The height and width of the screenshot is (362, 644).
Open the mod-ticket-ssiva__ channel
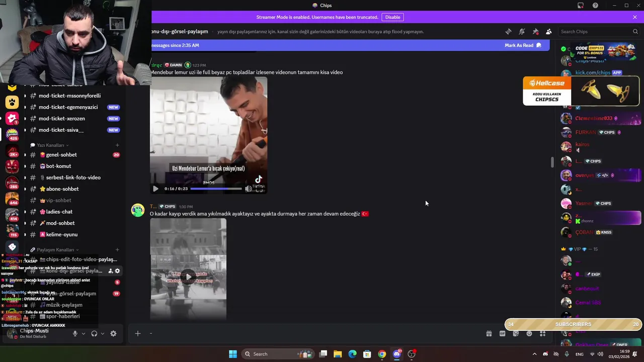[74, 130]
